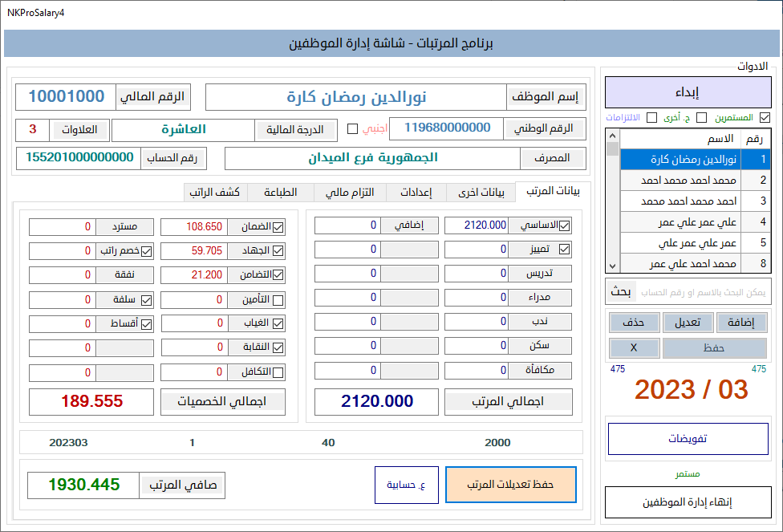Toggle the التضامن deduction checkbox

(278, 274)
